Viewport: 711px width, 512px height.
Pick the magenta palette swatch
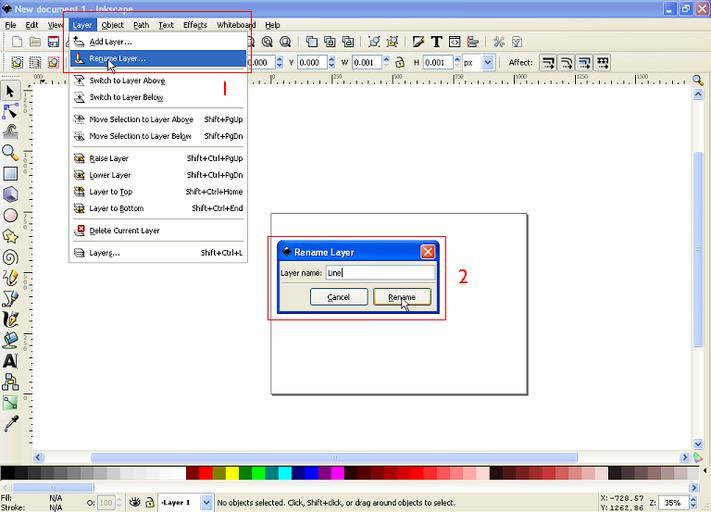point(338,473)
